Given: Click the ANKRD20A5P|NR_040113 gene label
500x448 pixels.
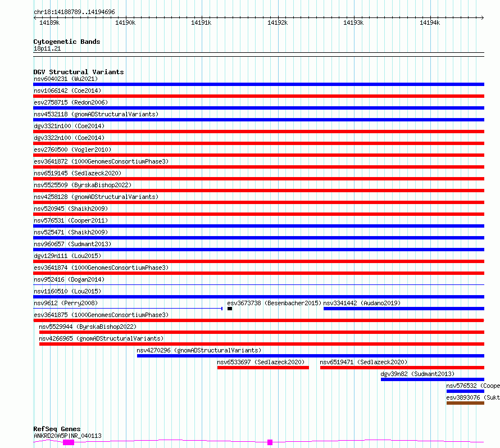Looking at the screenshot, I should pyautogui.click(x=67, y=436).
